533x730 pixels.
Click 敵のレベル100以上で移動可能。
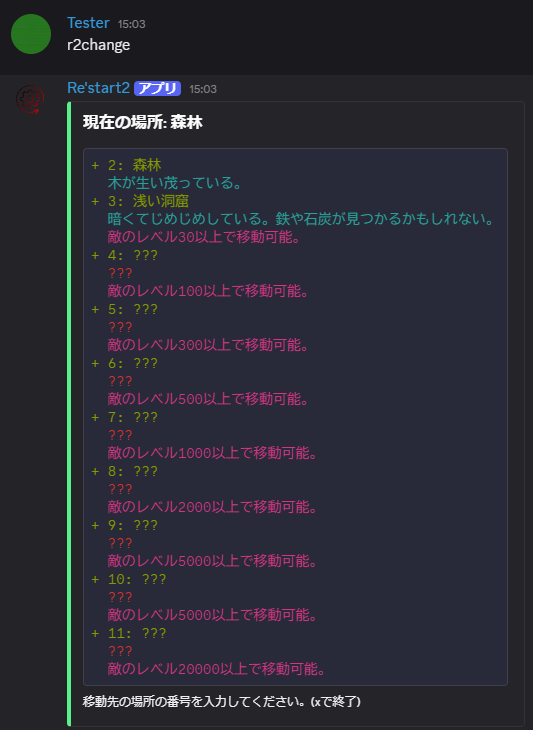tap(208, 291)
